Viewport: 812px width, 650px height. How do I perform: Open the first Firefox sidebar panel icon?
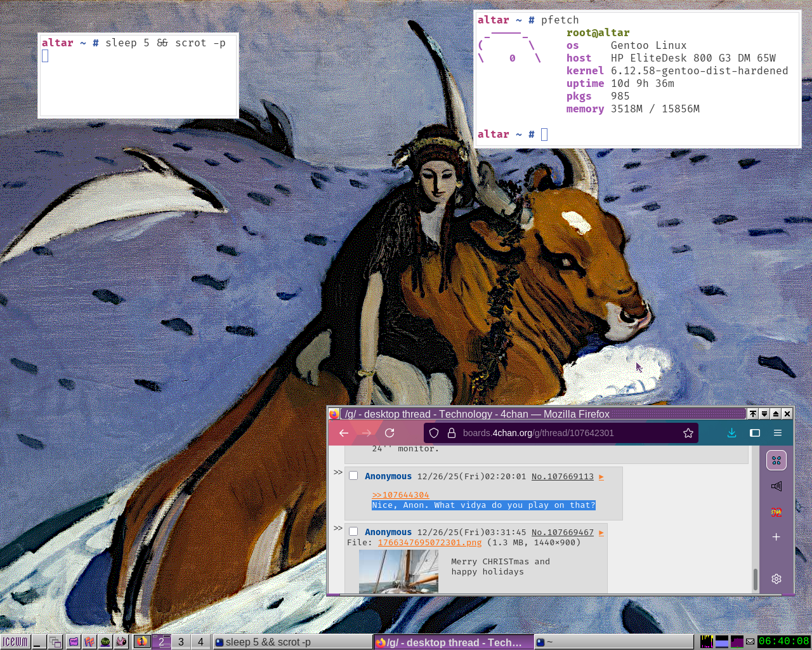(776, 460)
